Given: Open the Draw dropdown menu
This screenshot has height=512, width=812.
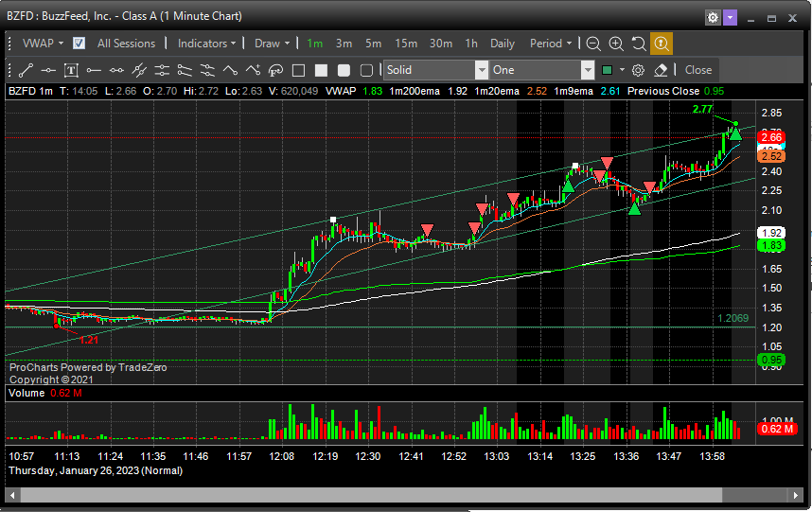Looking at the screenshot, I should [x=273, y=44].
